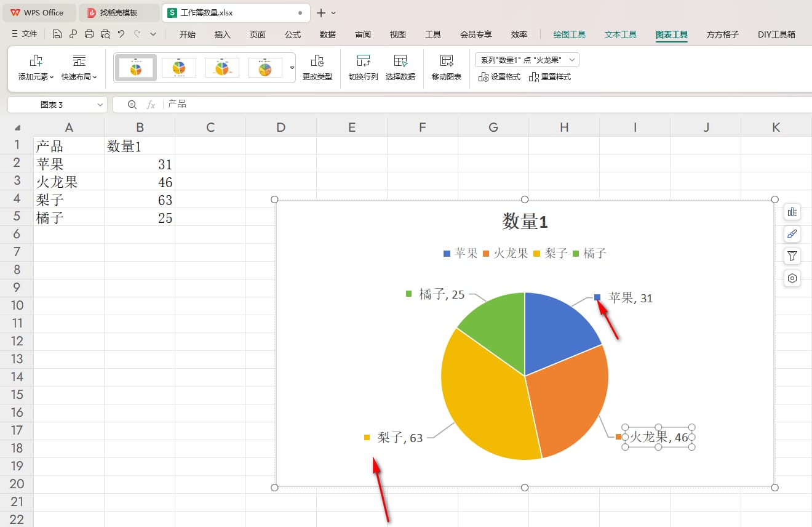The height and width of the screenshot is (527, 812).
Task: Click cell A5 containing 橘子
Action: [69, 218]
